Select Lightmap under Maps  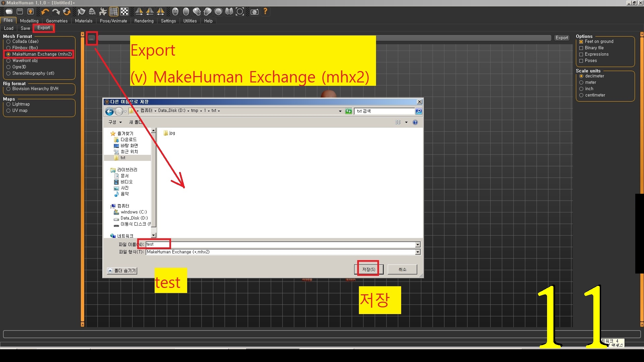(x=18, y=104)
